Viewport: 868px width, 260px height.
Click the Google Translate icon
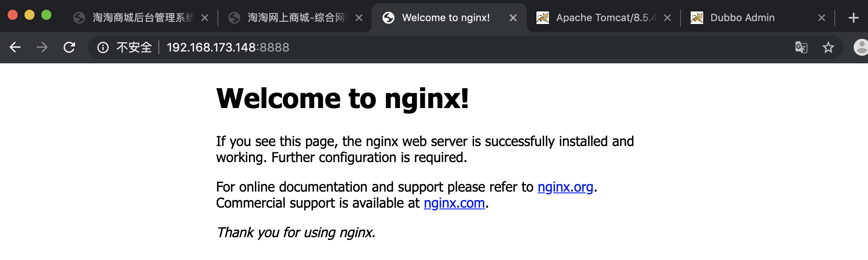pyautogui.click(x=801, y=47)
